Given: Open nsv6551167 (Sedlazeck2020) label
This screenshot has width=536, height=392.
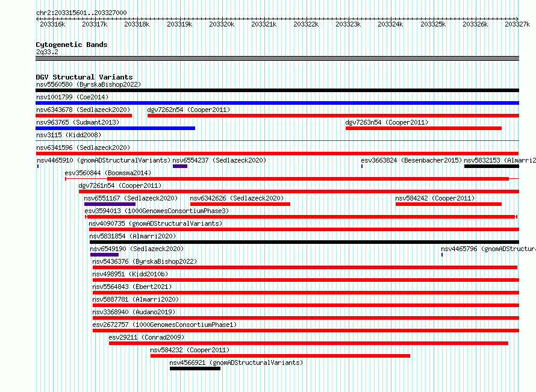Looking at the screenshot, I should (x=131, y=198).
